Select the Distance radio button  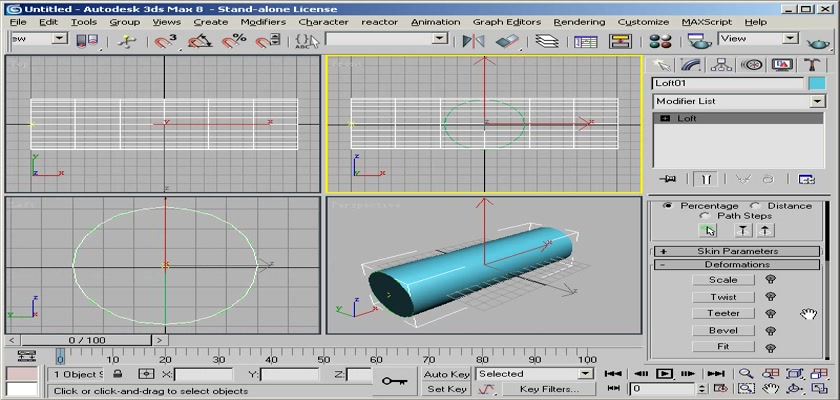coord(755,206)
